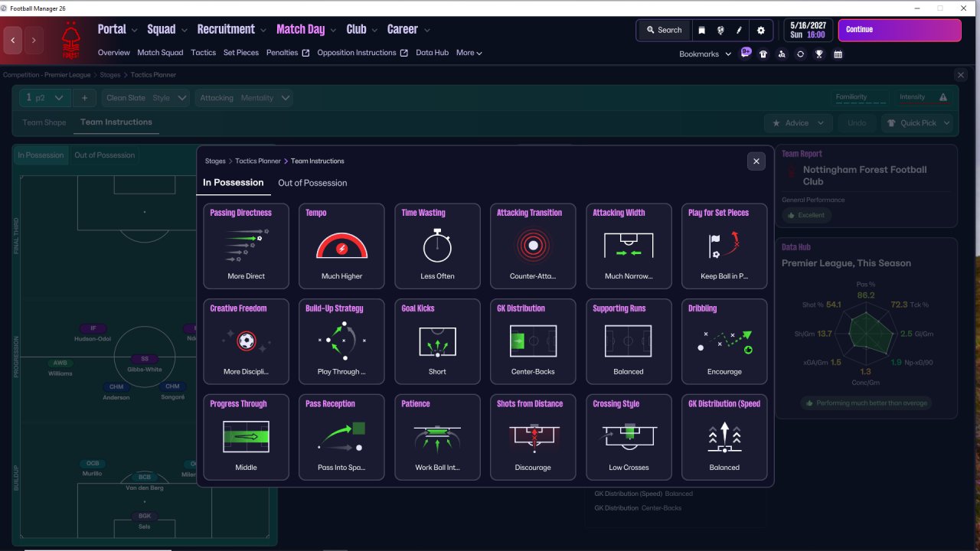Click the Crossing Style card

629,437
